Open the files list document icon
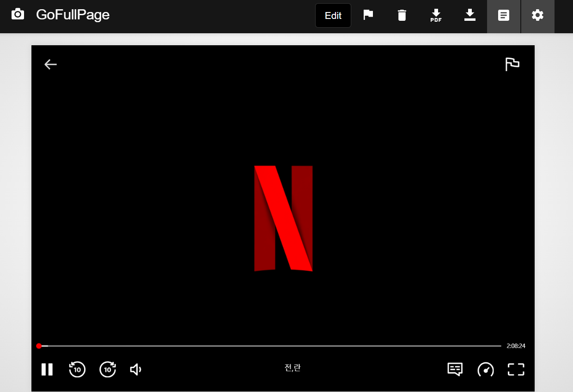 [x=504, y=15]
